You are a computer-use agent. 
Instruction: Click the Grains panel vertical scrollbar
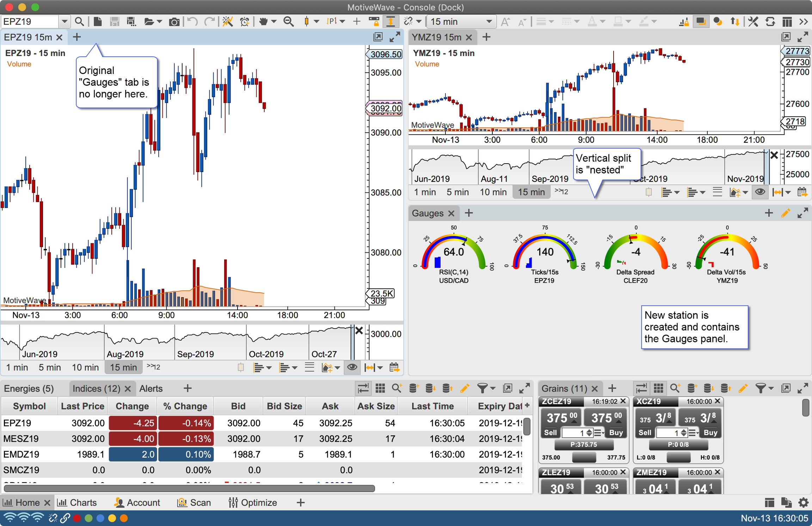805,408
